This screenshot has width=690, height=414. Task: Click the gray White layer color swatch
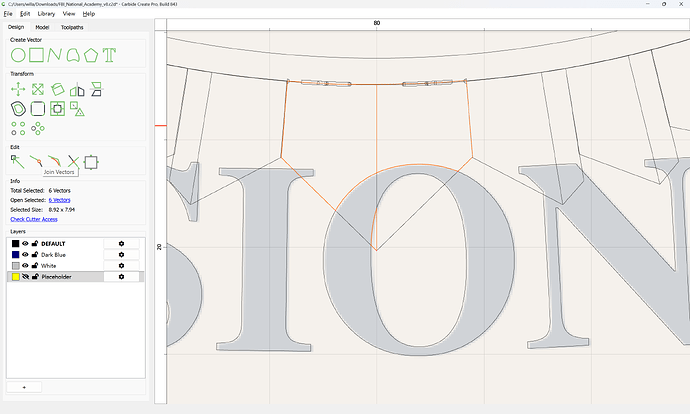(16, 266)
